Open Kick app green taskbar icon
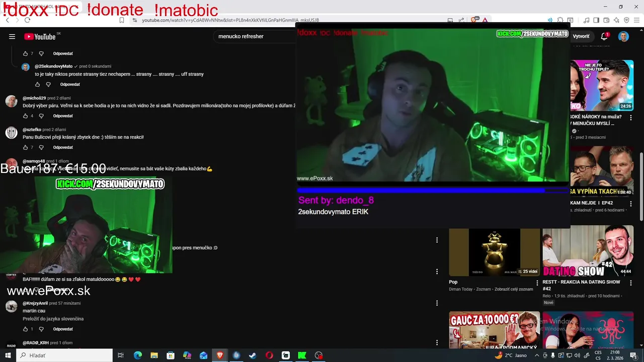This screenshot has width=644, height=362. [x=302, y=355]
